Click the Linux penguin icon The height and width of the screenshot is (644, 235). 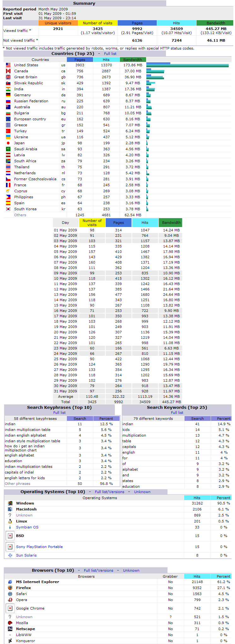pos(10,521)
